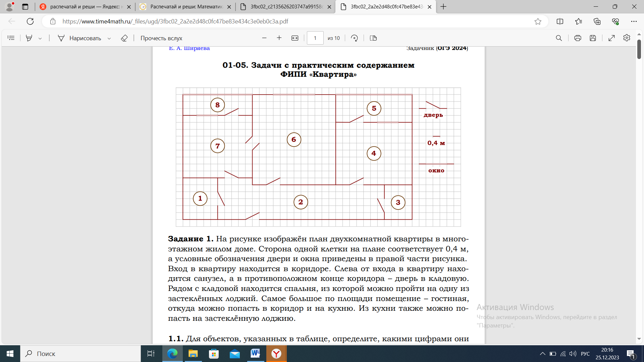Activate the Нарисовать draw tool
Viewport: 644px width, 362px height.
(79, 38)
